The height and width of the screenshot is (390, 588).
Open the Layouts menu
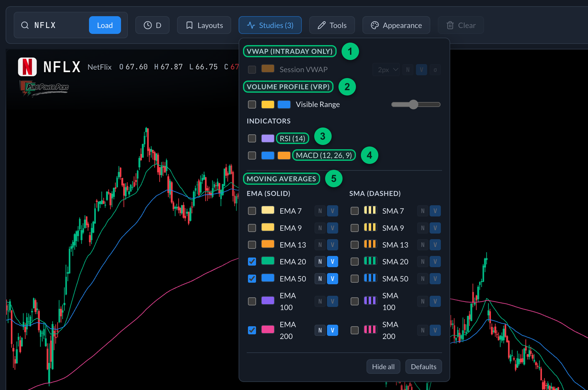(204, 25)
